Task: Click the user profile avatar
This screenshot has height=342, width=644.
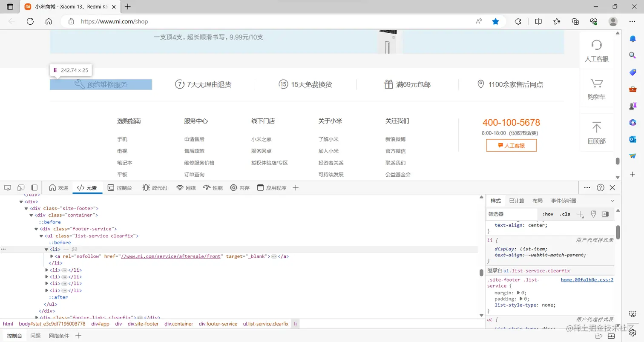Action: 613,21
